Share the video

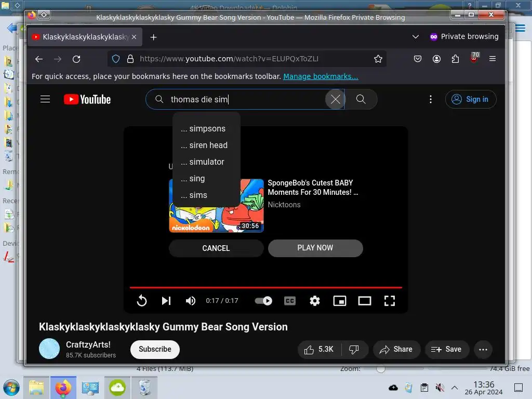tap(396, 350)
